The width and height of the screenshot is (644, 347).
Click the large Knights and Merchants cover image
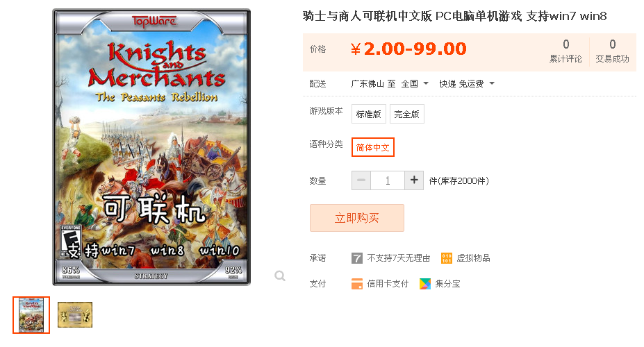(151, 147)
